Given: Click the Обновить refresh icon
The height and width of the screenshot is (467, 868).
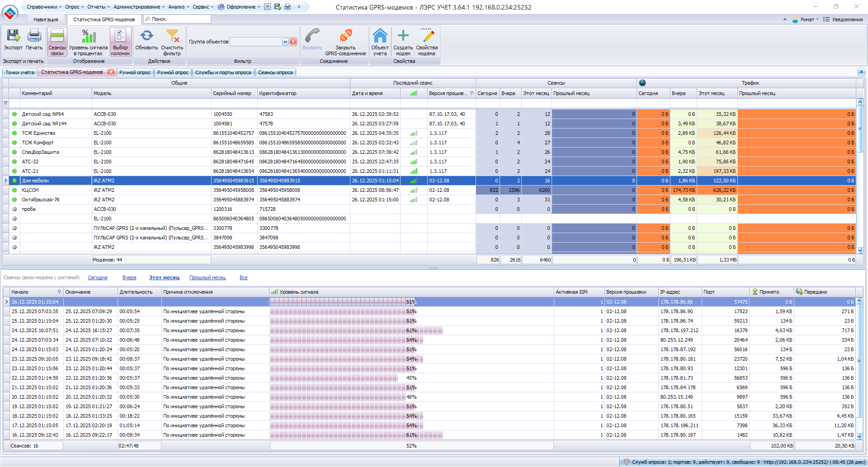Looking at the screenshot, I should 146,36.
